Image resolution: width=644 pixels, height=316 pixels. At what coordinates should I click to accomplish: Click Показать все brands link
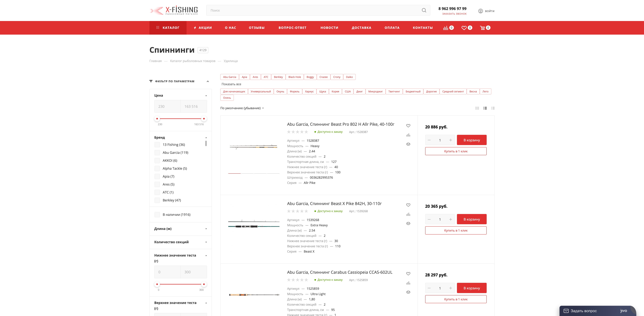coord(231,84)
